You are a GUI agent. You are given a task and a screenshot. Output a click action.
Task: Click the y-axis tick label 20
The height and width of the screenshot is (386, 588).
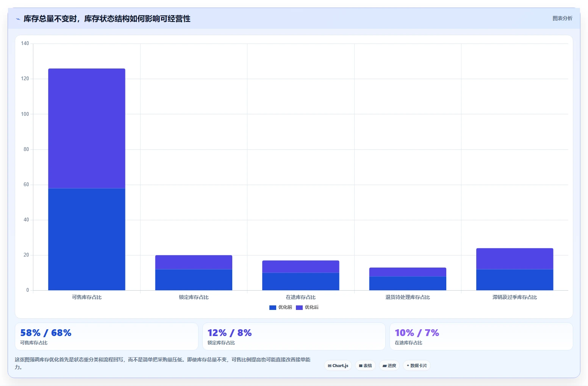[26, 255]
